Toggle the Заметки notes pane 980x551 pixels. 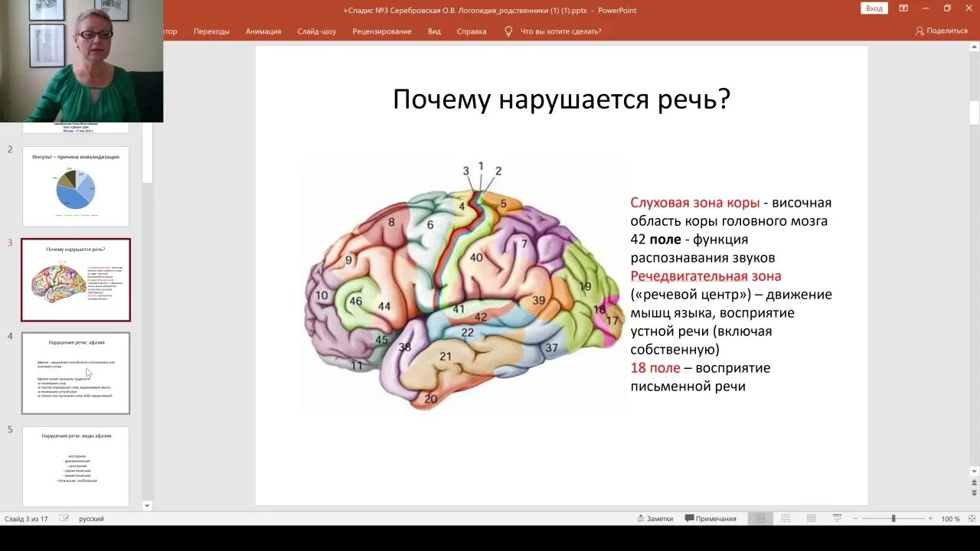click(x=655, y=518)
